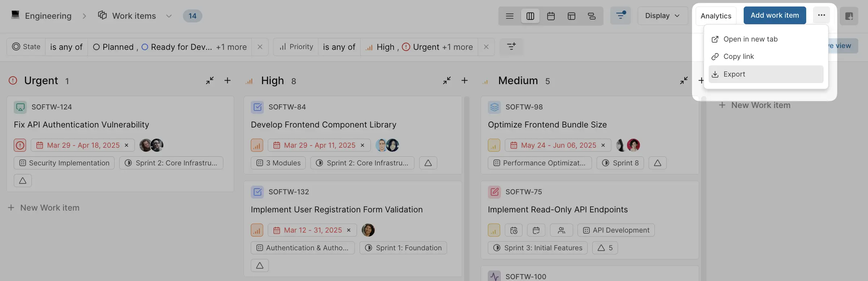This screenshot has height=281, width=868.
Task: Clear date range on SOFTW-124 card
Action: (126, 145)
